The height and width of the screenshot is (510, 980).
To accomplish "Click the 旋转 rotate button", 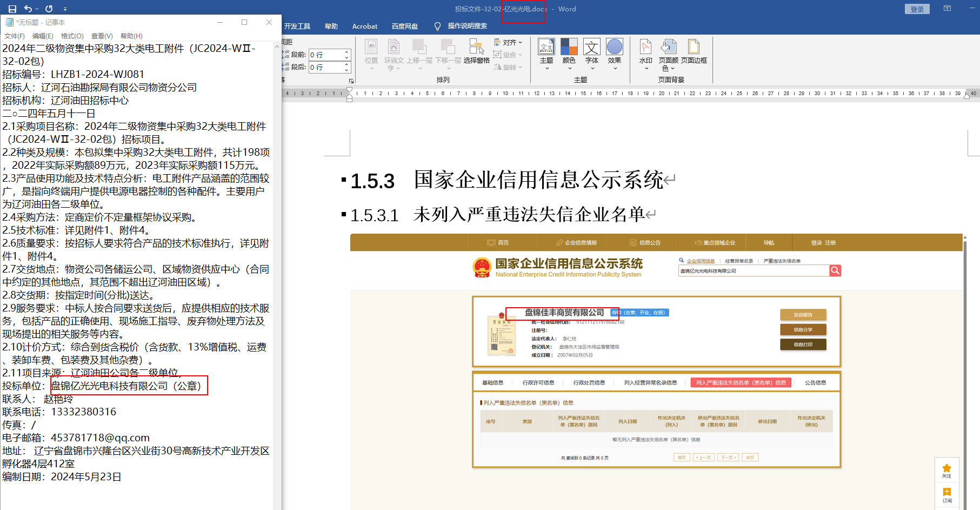I will tap(508, 67).
